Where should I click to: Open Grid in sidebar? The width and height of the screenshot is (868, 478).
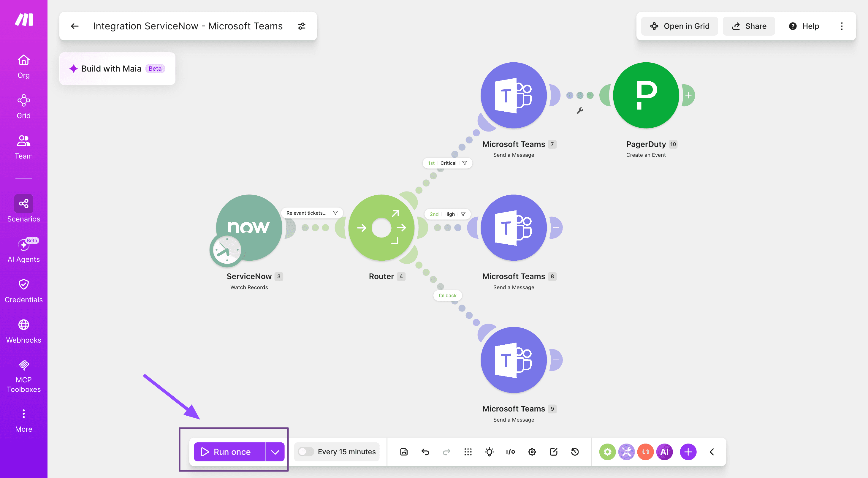click(x=23, y=107)
